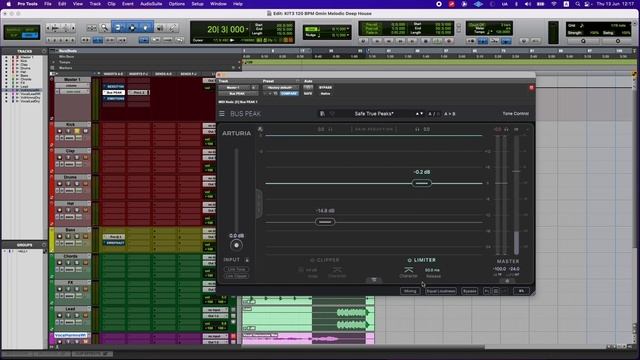640x360 pixels.
Task: Click the Stop transport button
Action: point(426,41)
